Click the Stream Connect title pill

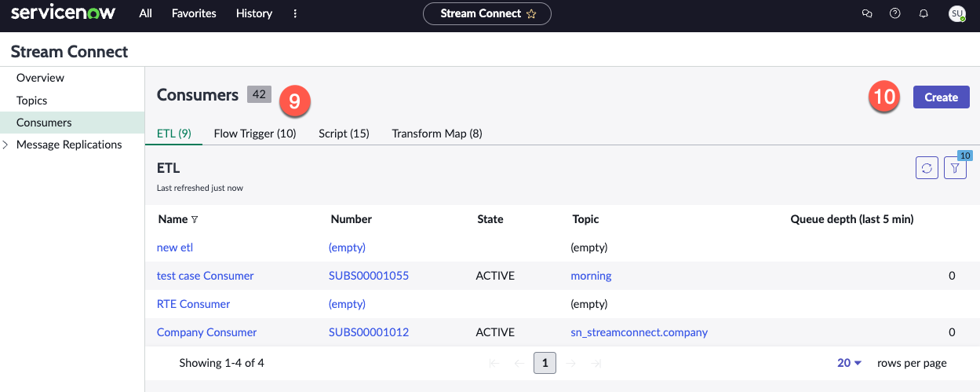click(x=487, y=13)
